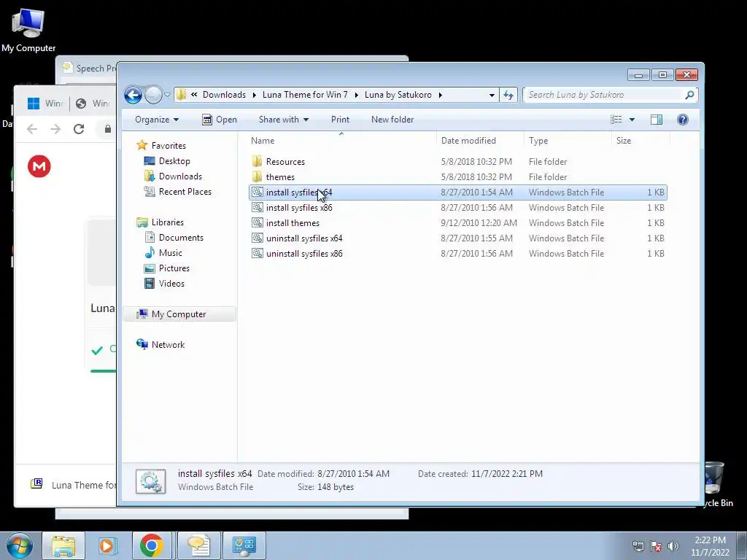Viewport: 747px width, 560px height.
Task: Open Downloads in Favorites
Action: pyautogui.click(x=180, y=176)
